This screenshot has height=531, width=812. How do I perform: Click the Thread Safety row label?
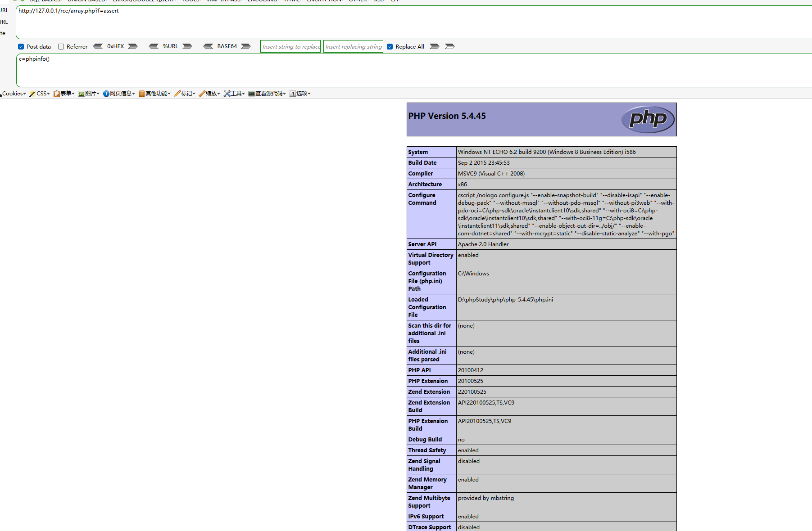tap(427, 450)
